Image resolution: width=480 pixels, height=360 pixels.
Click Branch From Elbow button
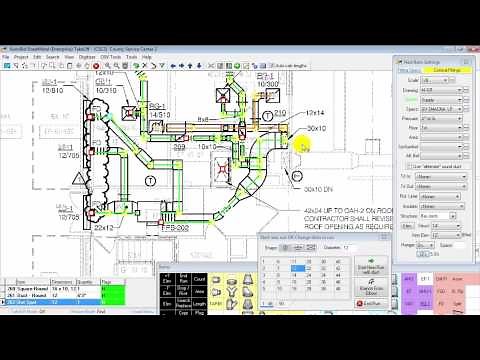[371, 287]
